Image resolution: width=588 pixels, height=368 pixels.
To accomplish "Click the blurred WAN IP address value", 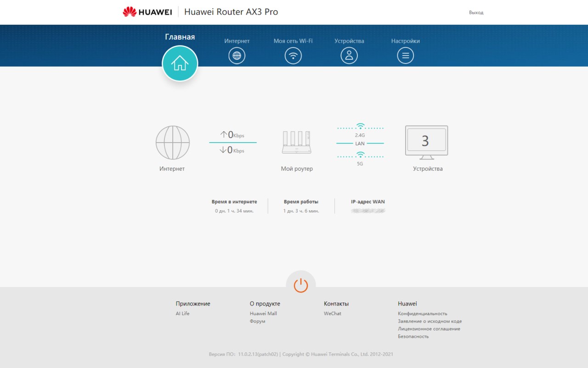I will tap(368, 211).
